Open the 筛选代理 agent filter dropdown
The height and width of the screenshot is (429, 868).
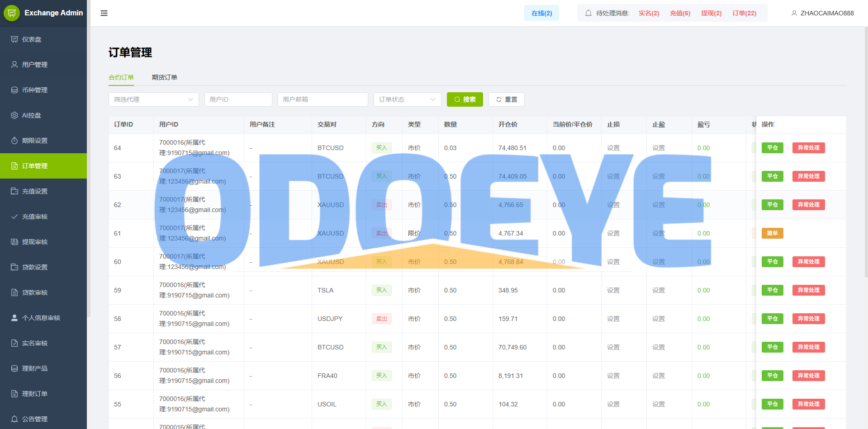154,99
